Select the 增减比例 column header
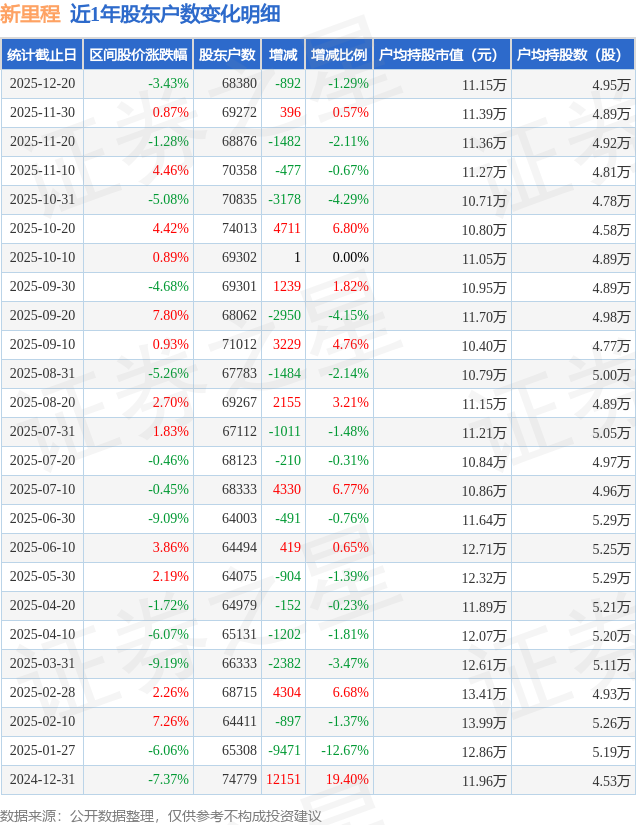This screenshot has height=825, width=636. click(338, 55)
